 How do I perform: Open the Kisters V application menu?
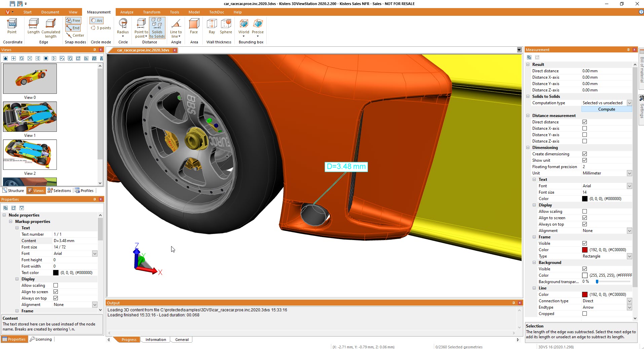coord(9,12)
